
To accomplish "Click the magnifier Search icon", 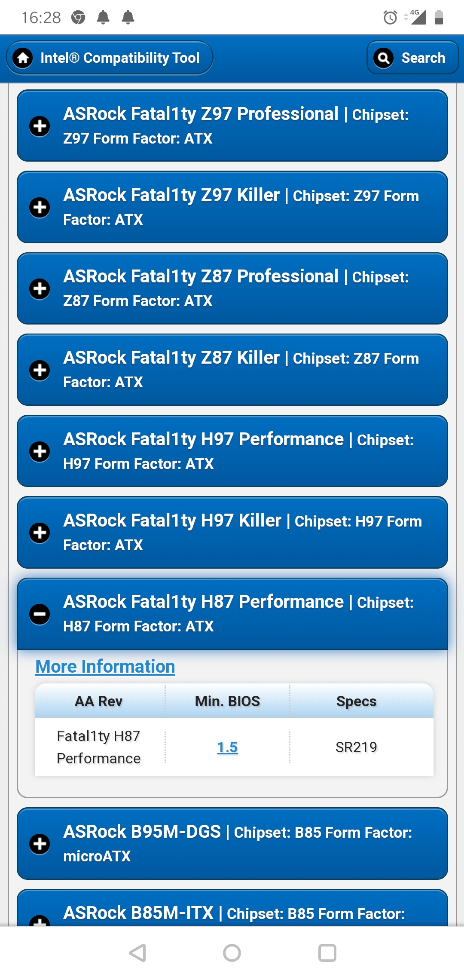I will (x=383, y=58).
